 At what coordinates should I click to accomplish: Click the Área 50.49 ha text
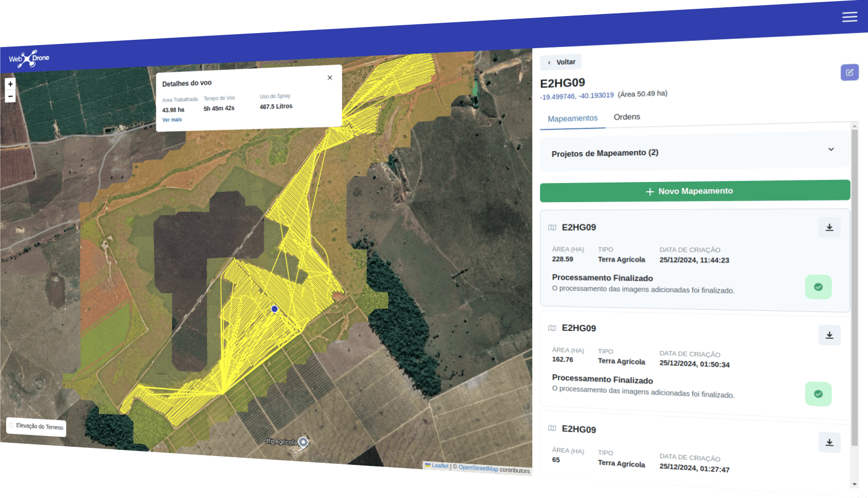pyautogui.click(x=642, y=94)
